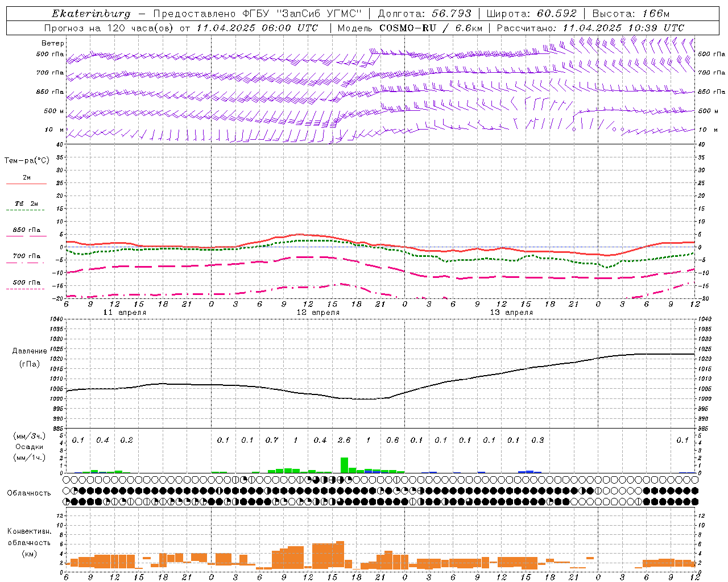Viewport: 728px width, 582px height.
Task: Click the 0.7 precipitation amount value
Action: (x=272, y=440)
